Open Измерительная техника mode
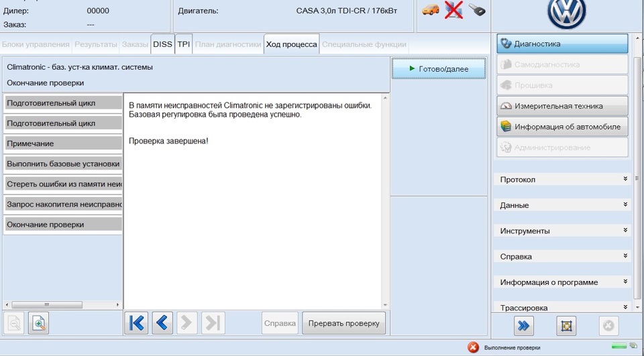The image size is (644, 356). [x=562, y=106]
